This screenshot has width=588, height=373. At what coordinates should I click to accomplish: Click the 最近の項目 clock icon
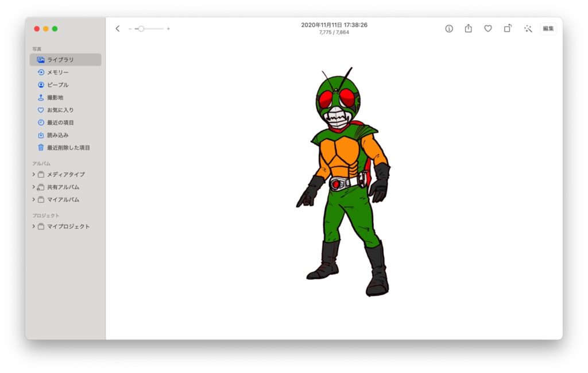tap(41, 123)
